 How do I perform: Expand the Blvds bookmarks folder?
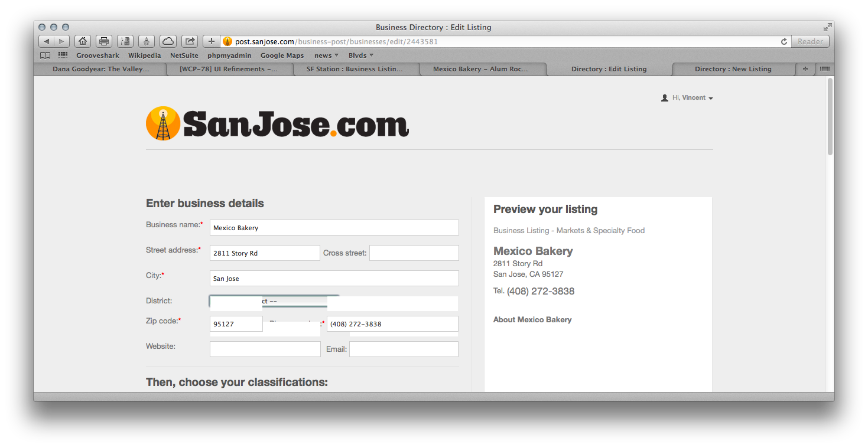click(x=361, y=55)
